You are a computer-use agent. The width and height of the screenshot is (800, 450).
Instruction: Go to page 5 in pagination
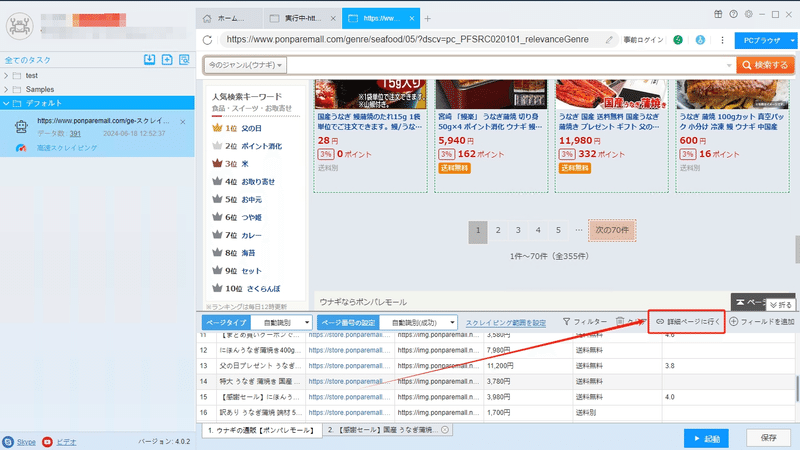pyautogui.click(x=558, y=230)
